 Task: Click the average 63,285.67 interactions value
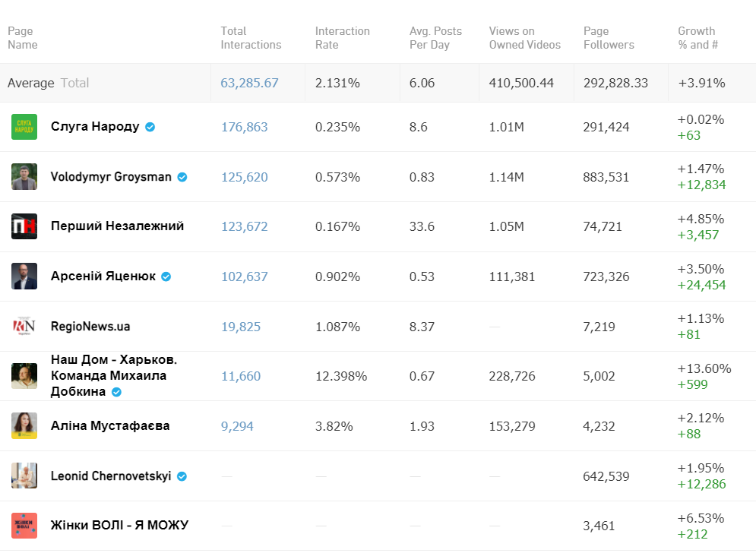click(249, 83)
